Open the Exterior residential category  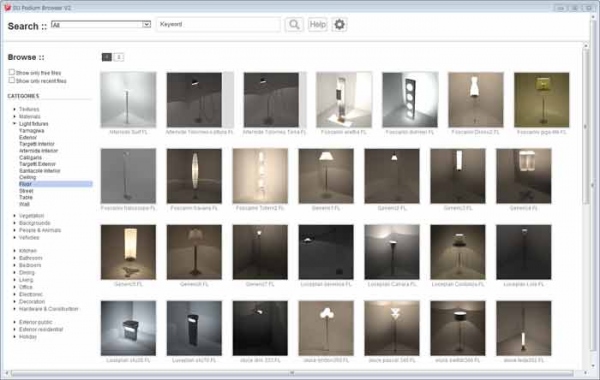(41, 329)
